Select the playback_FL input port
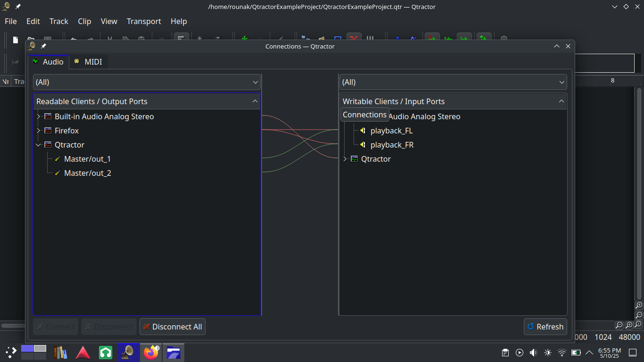Screen dimensions: 644x362 (x=392, y=131)
